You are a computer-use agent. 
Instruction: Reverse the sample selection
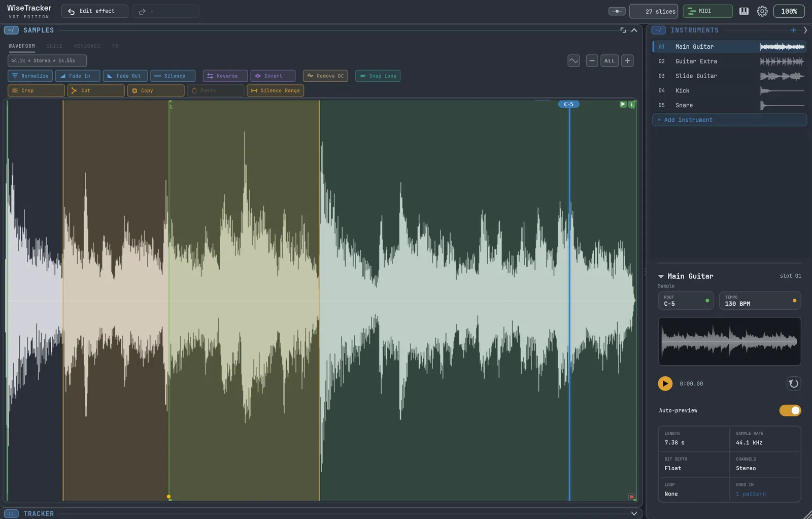[225, 76]
